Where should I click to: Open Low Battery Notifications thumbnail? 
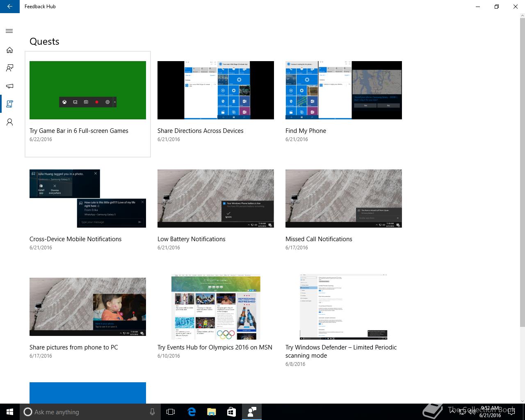click(x=216, y=199)
